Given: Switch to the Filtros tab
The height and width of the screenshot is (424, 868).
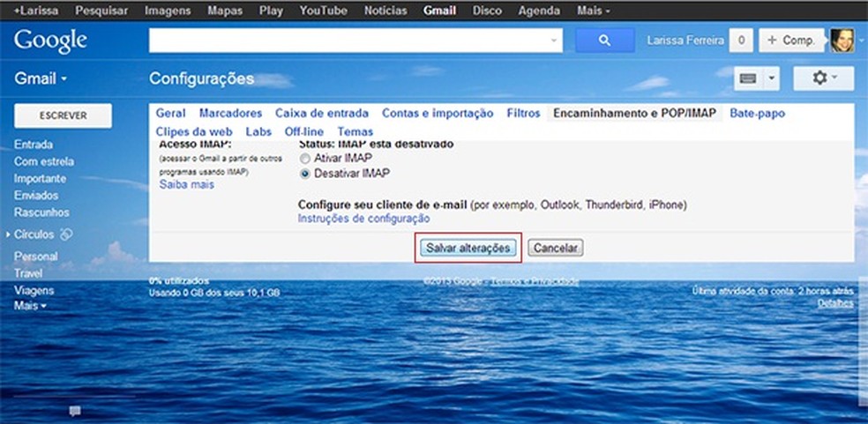Looking at the screenshot, I should tap(523, 114).
